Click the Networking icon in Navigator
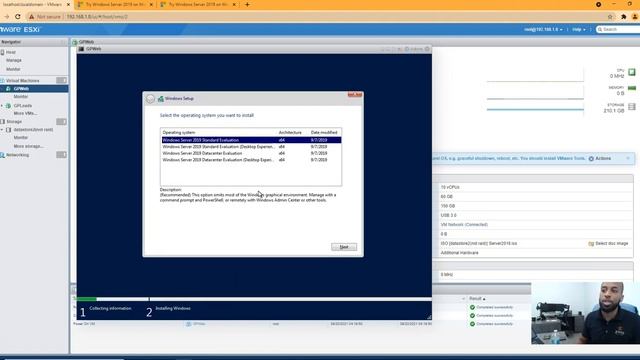This screenshot has height=360, width=640. tap(2, 155)
